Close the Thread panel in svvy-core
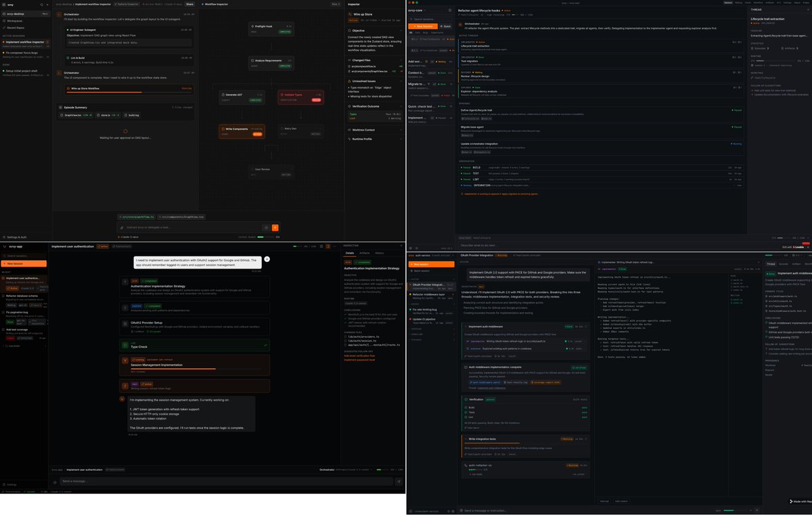The height and width of the screenshot is (515, 812). coord(808,9)
